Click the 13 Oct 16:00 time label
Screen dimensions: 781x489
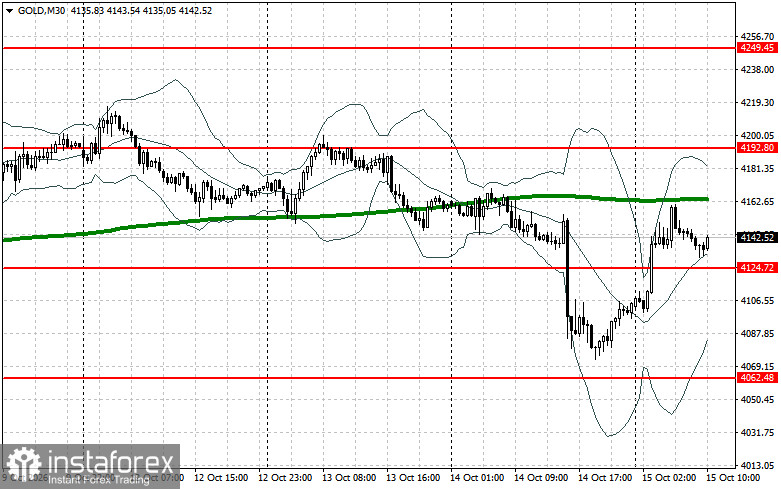(x=413, y=478)
